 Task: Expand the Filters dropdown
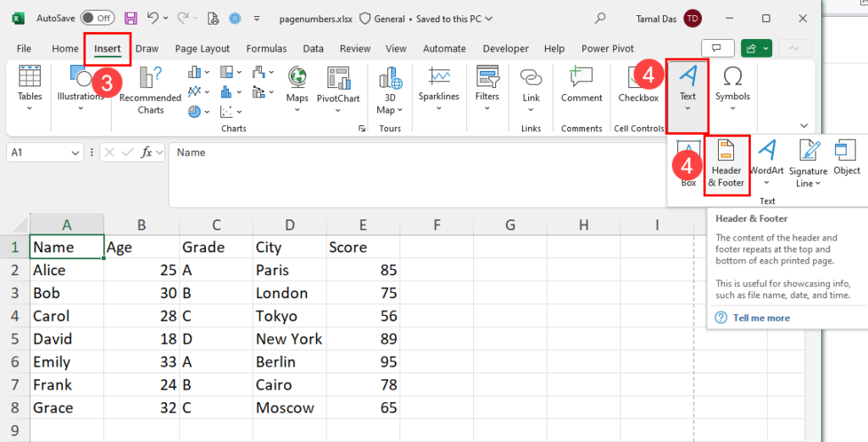click(x=487, y=109)
